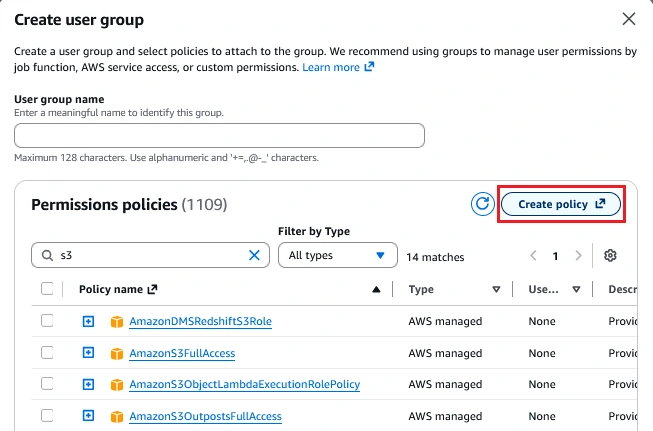Go to the previous page with the left chevron
The image size is (653, 431).
pos(533,255)
